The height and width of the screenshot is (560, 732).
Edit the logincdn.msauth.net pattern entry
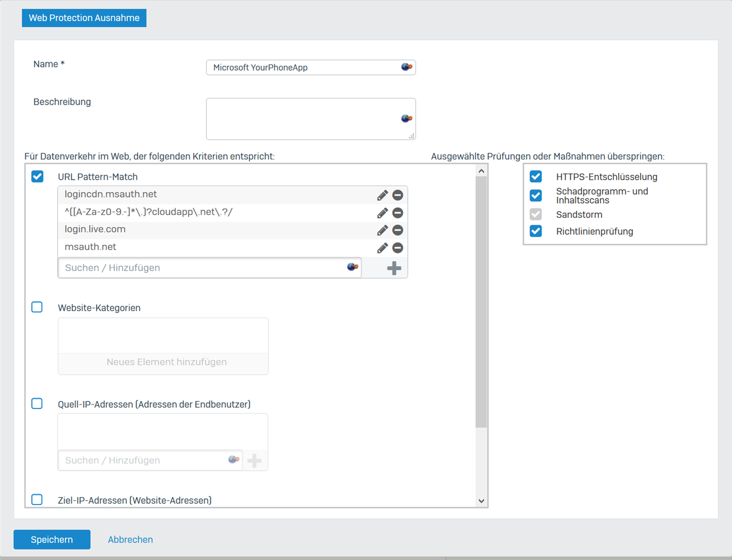coord(382,196)
